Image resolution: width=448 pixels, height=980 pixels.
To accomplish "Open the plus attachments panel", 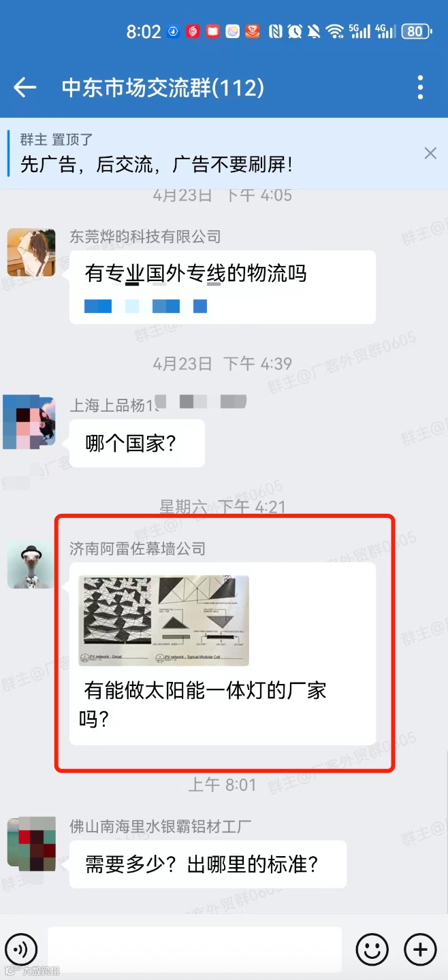I will (420, 949).
